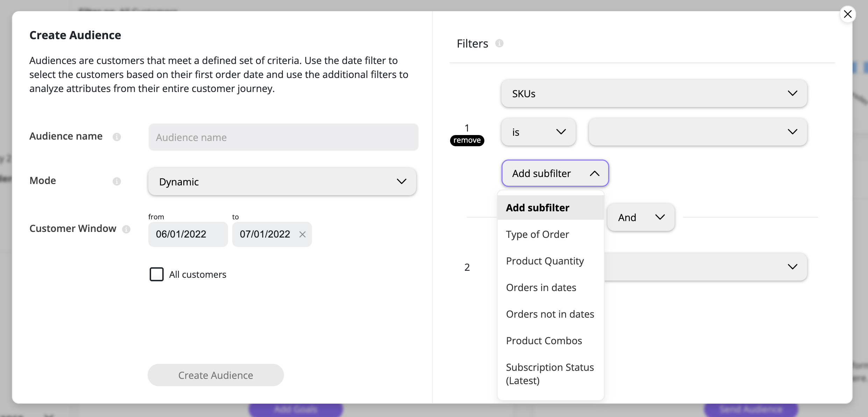This screenshot has height=417, width=868.
Task: Remove filter number 1
Action: (x=467, y=140)
